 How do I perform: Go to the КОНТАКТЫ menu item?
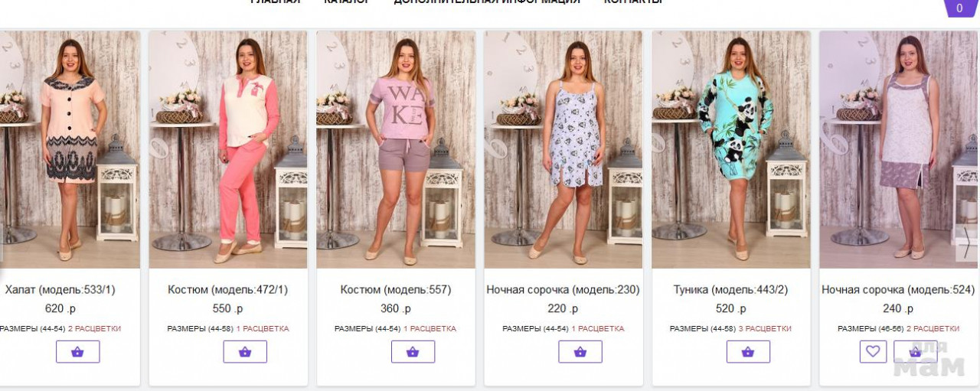pos(632,2)
